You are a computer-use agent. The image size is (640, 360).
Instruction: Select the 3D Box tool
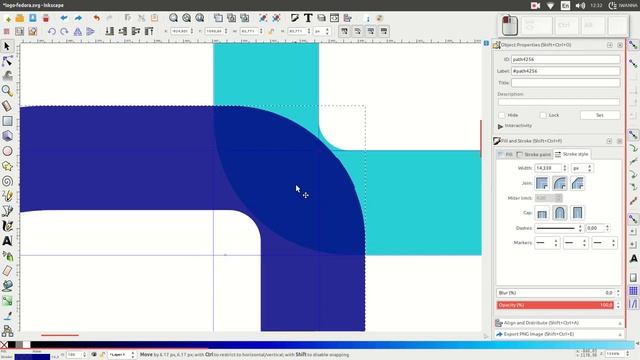click(x=7, y=136)
